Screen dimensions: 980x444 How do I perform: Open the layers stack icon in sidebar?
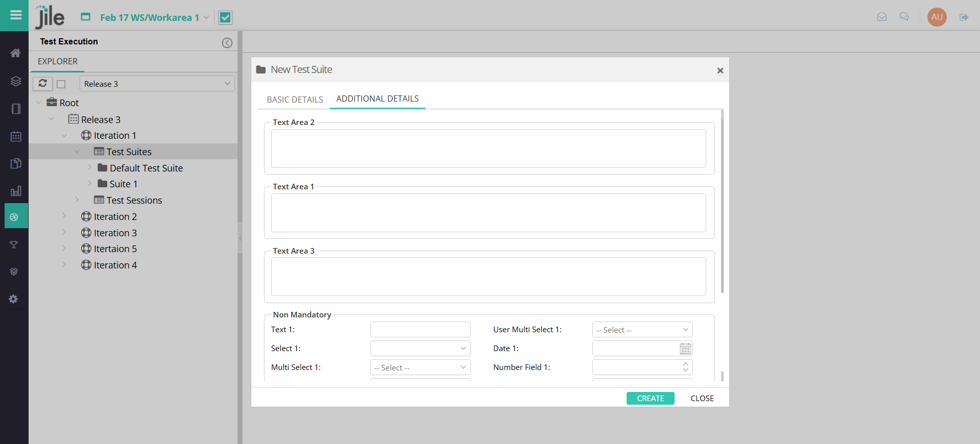[x=15, y=81]
